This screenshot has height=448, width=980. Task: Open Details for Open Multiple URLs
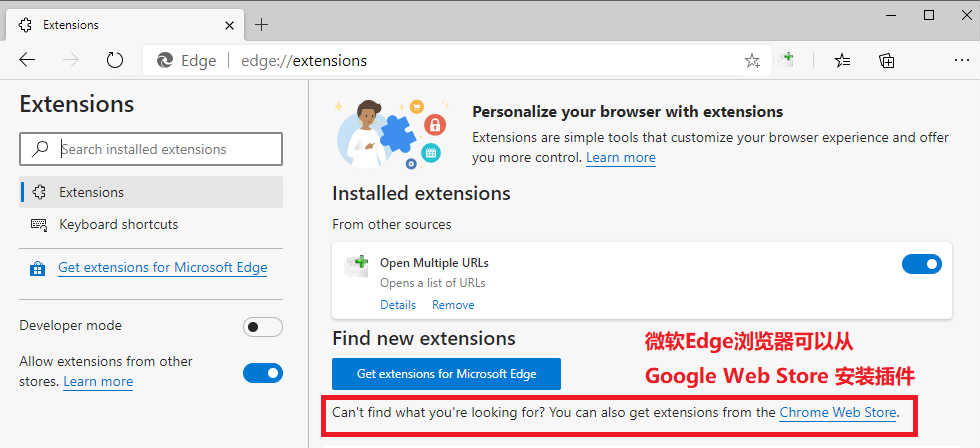tap(398, 305)
